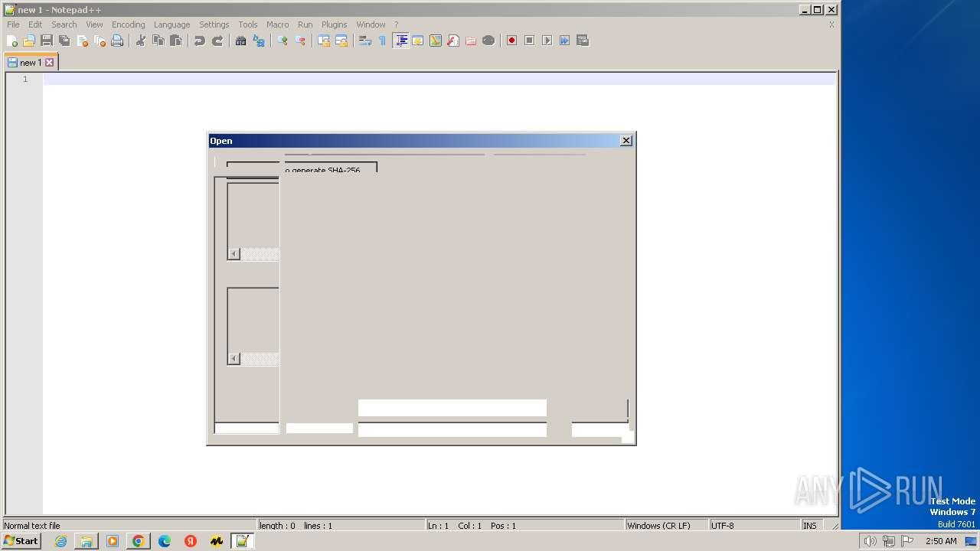Select the 'new 1' document tab
The image size is (980, 551).
tap(30, 63)
